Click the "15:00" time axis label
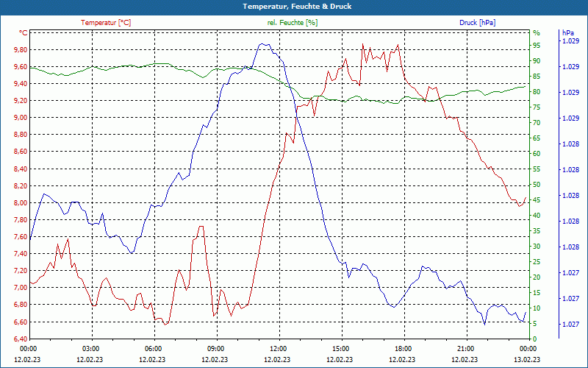This screenshot has height=368, width=588. [340, 348]
